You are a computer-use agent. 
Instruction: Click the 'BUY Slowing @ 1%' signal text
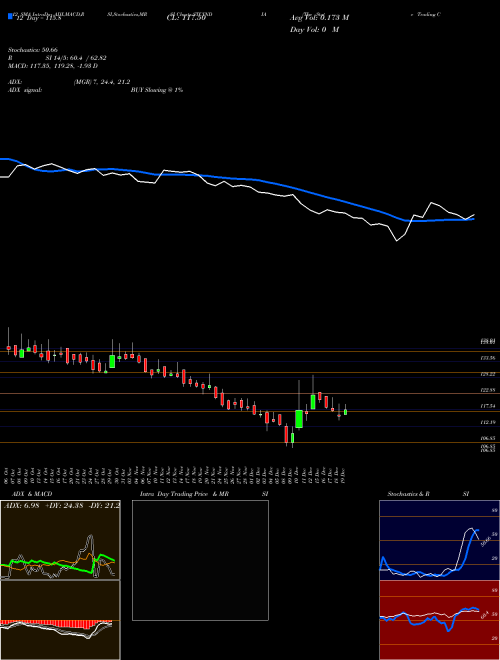[157, 90]
